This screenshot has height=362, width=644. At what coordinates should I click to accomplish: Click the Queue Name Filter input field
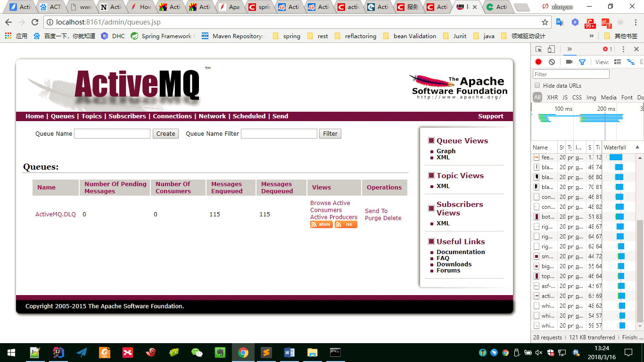[279, 133]
